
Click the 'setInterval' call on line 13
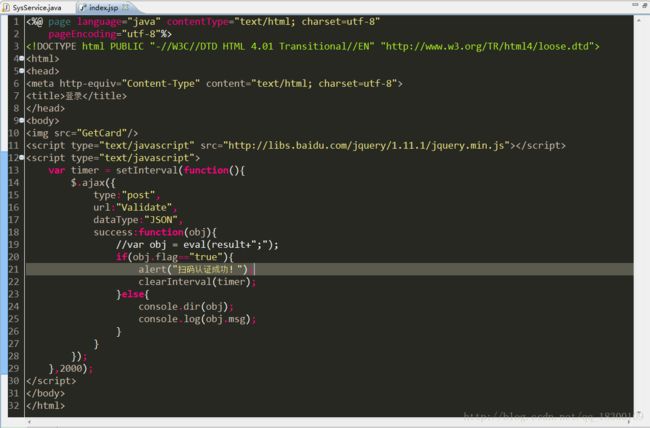147,170
